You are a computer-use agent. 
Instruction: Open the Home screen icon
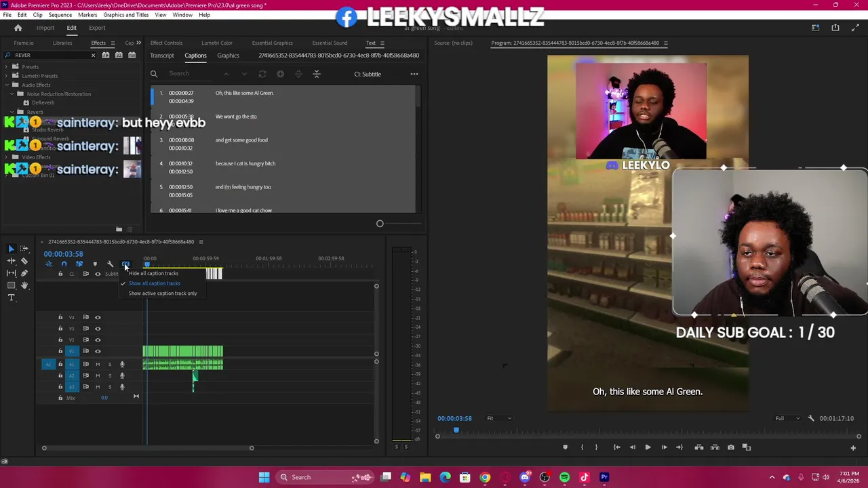[x=18, y=28]
